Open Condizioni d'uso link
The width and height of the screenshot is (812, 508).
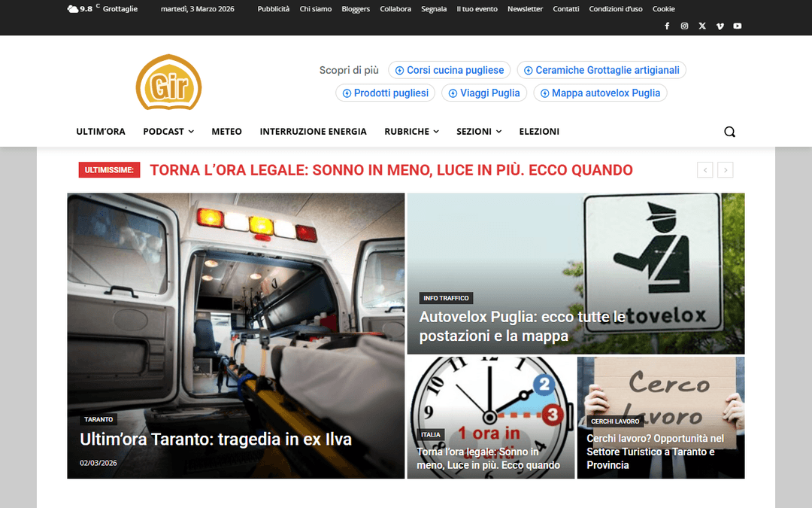tap(616, 9)
